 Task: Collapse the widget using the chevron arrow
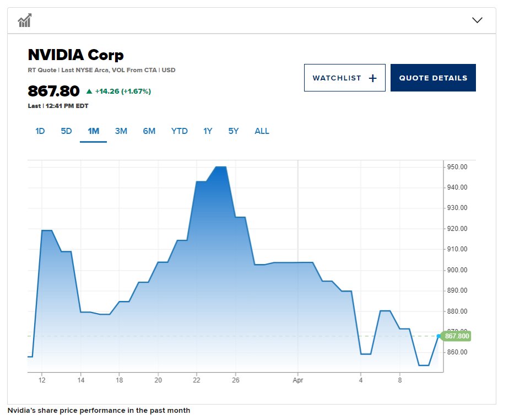[477, 20]
